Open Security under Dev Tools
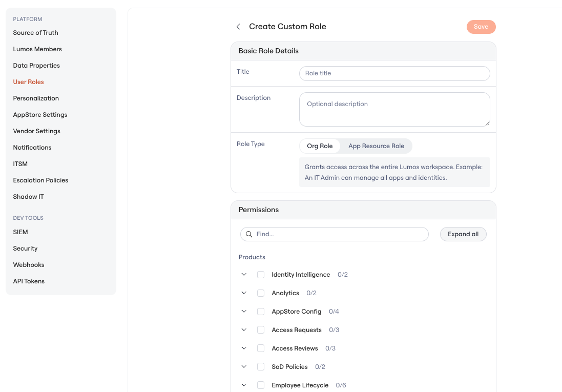562x392 pixels. coord(25,249)
